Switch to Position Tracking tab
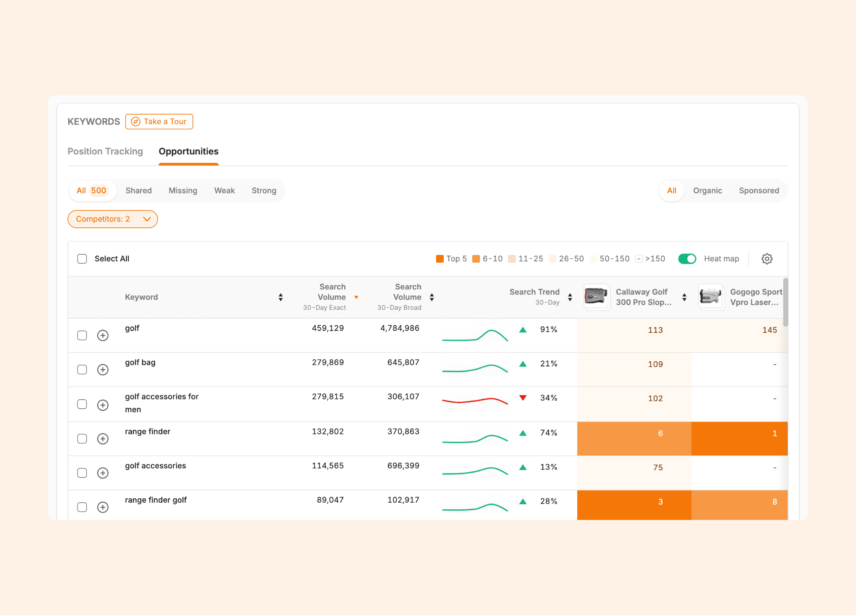 (105, 152)
